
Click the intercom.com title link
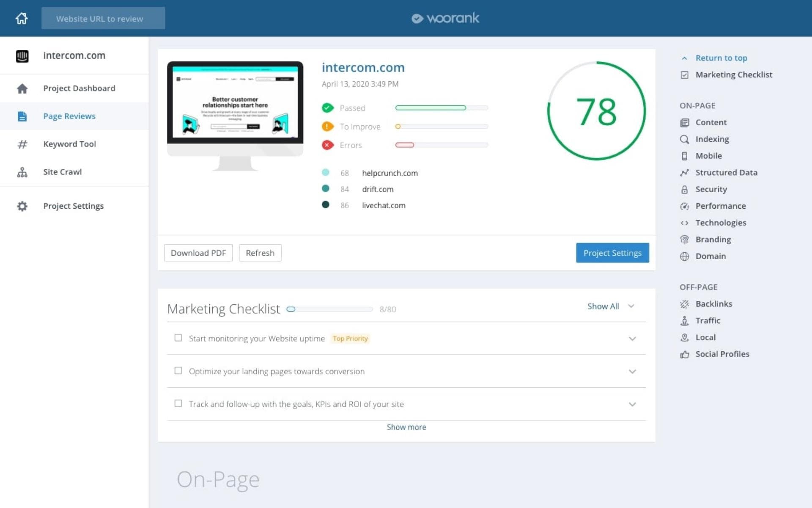click(x=363, y=67)
